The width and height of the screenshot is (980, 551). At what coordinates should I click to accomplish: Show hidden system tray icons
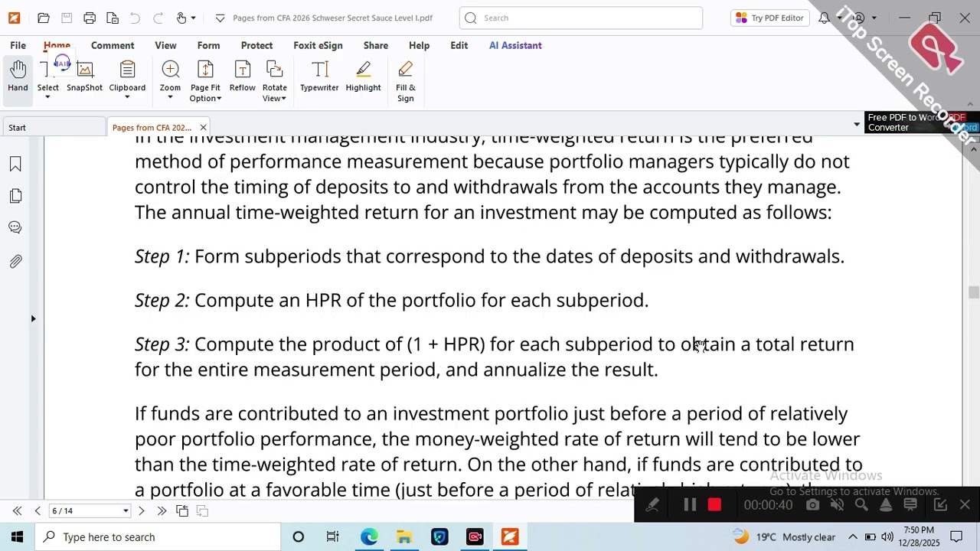[853, 537]
